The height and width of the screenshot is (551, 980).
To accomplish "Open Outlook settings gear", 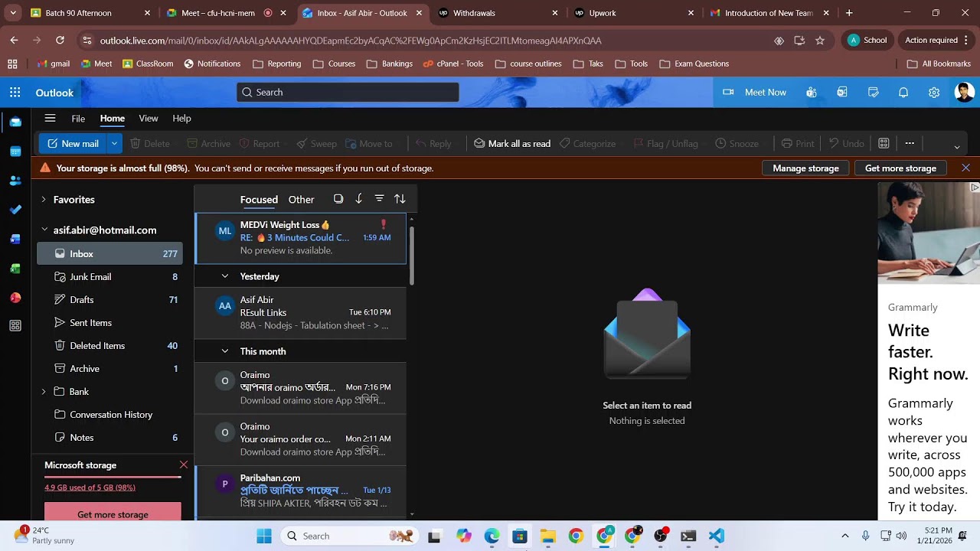I will pyautogui.click(x=934, y=93).
